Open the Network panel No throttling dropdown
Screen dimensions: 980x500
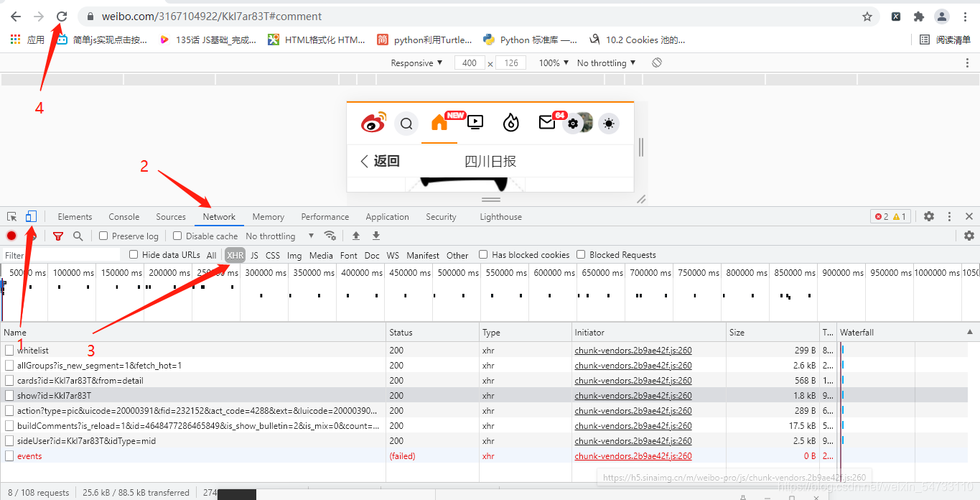click(280, 236)
